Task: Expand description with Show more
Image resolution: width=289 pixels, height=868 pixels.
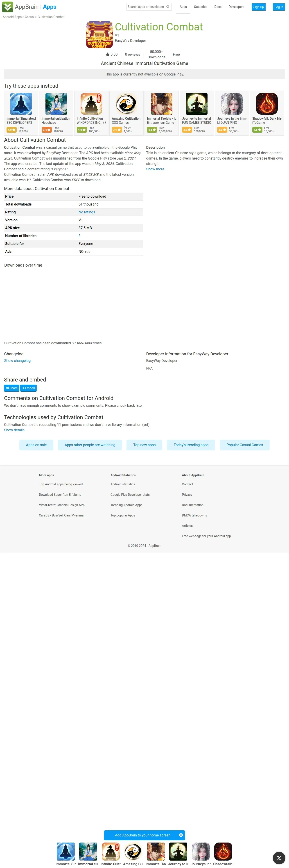Action: pyautogui.click(x=155, y=169)
